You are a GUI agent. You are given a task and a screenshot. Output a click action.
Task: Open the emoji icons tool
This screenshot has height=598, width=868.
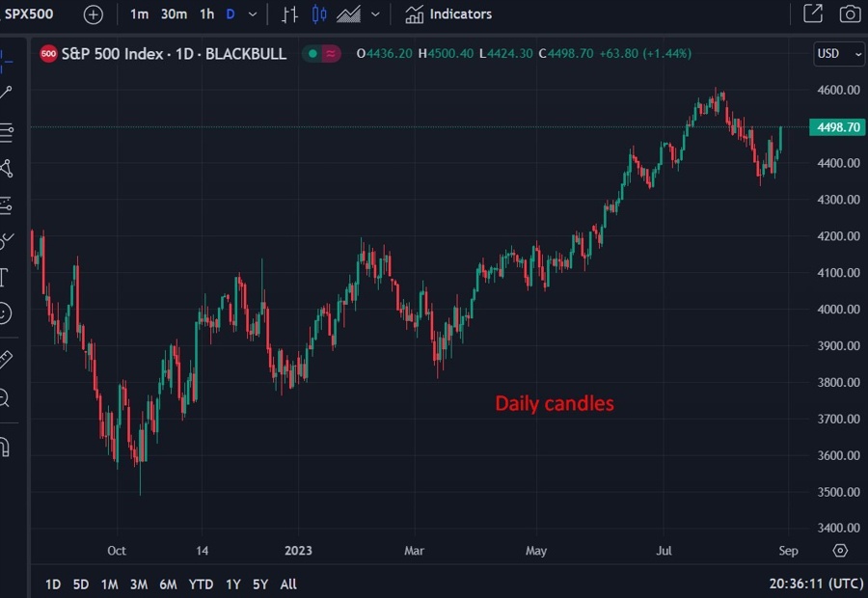(x=5, y=313)
